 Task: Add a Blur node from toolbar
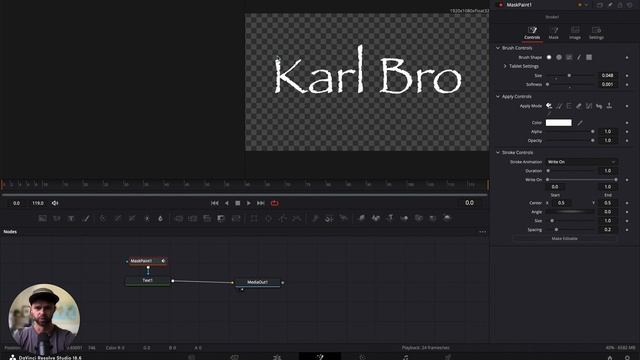point(160,218)
